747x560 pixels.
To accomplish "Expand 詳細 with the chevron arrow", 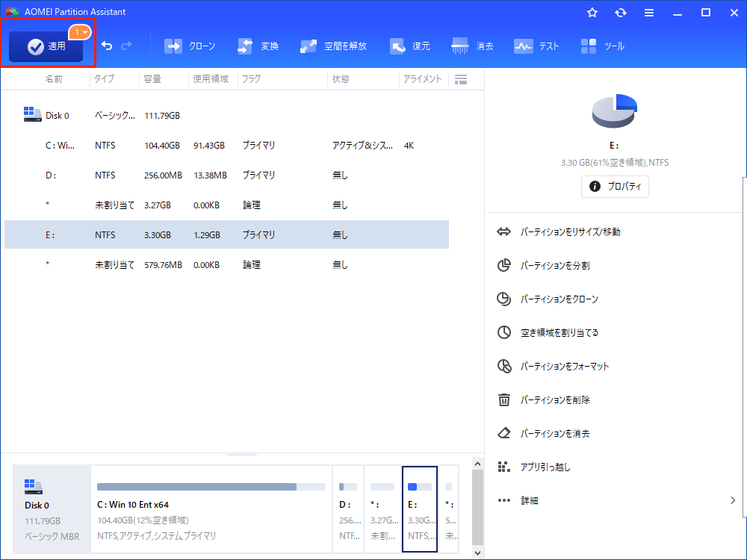I will (733, 500).
